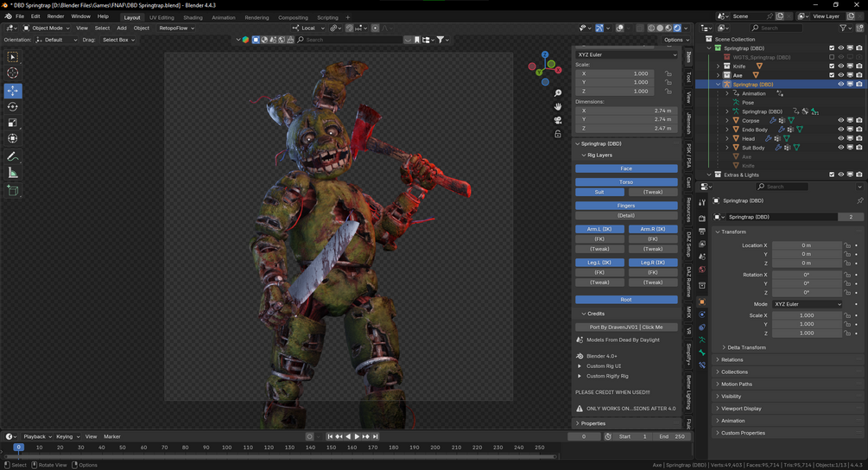
Task: Open the XYZ Euler rotation Mode dropdown
Action: [807, 304]
